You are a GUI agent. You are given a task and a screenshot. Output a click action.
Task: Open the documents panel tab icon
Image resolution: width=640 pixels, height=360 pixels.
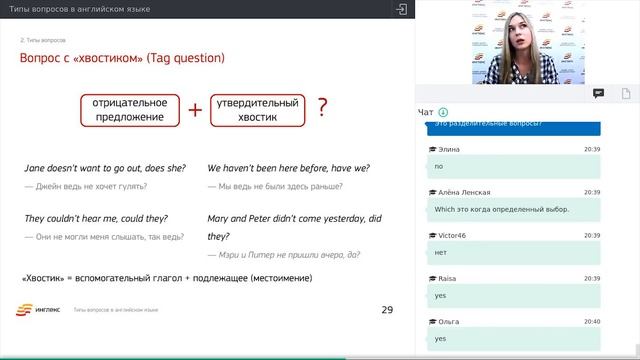(x=626, y=93)
